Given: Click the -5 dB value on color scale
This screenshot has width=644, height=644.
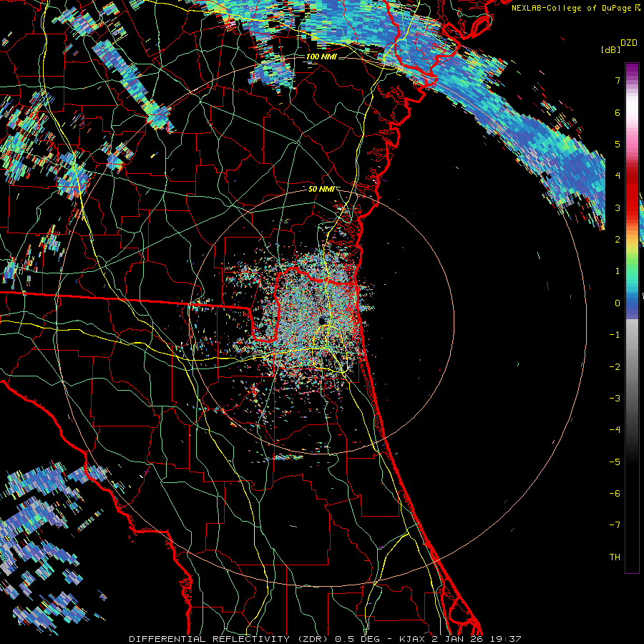Looking at the screenshot, I should [615, 462].
